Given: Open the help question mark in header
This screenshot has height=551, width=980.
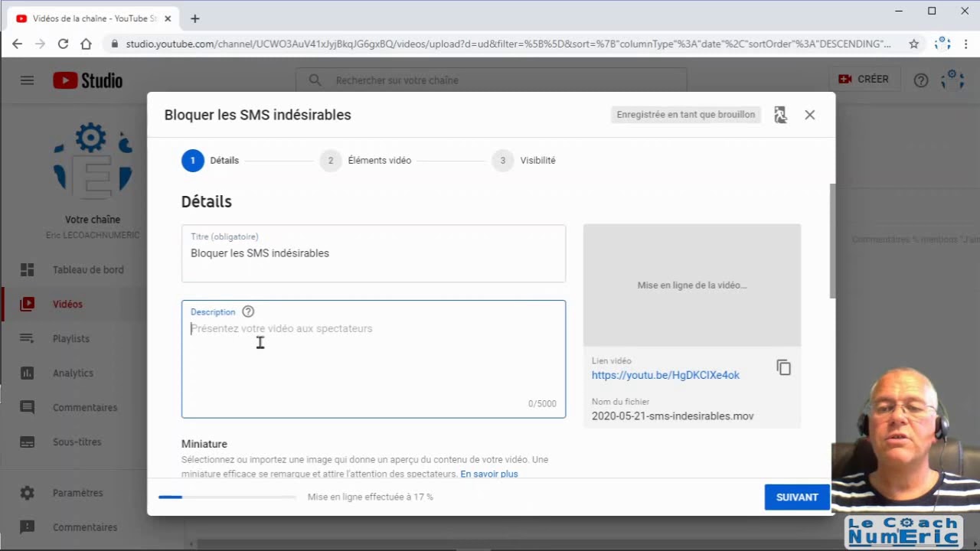Looking at the screenshot, I should pos(921,80).
